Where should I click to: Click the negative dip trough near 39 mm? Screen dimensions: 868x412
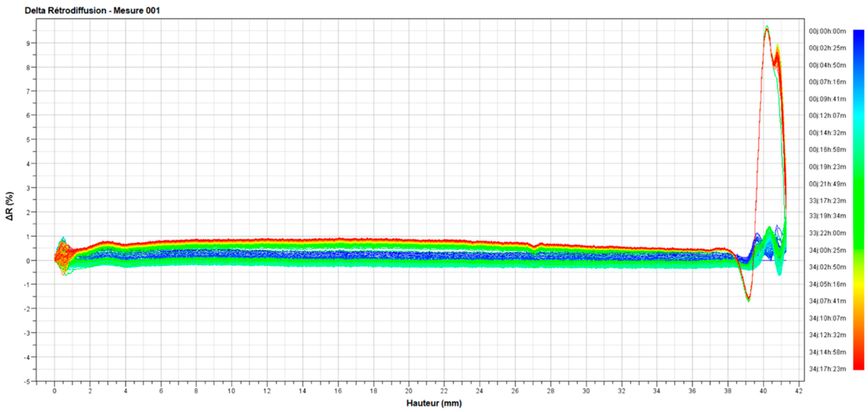tap(748, 299)
